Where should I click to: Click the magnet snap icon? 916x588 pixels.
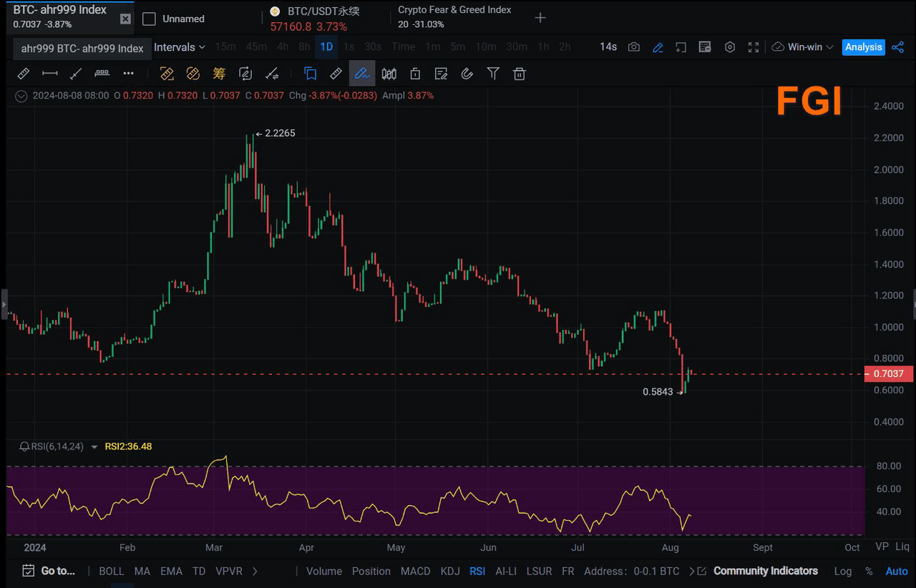467,74
